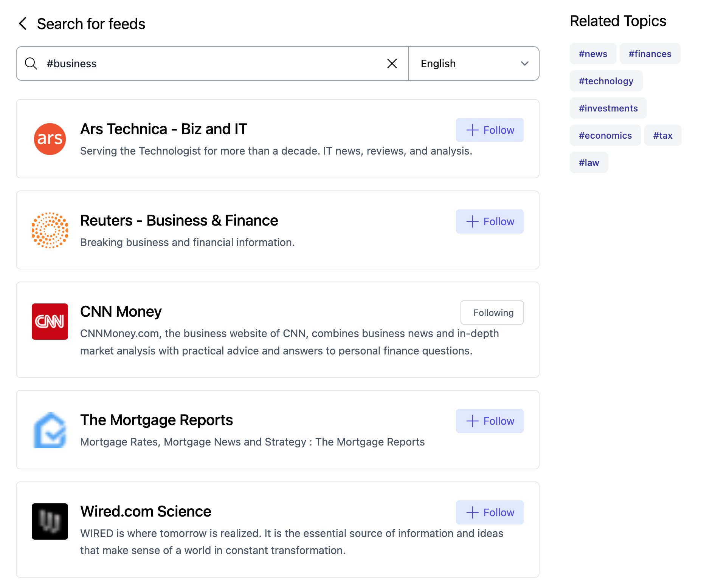The height and width of the screenshot is (588, 701).
Task: Select the #economics related topic
Action: 605,135
